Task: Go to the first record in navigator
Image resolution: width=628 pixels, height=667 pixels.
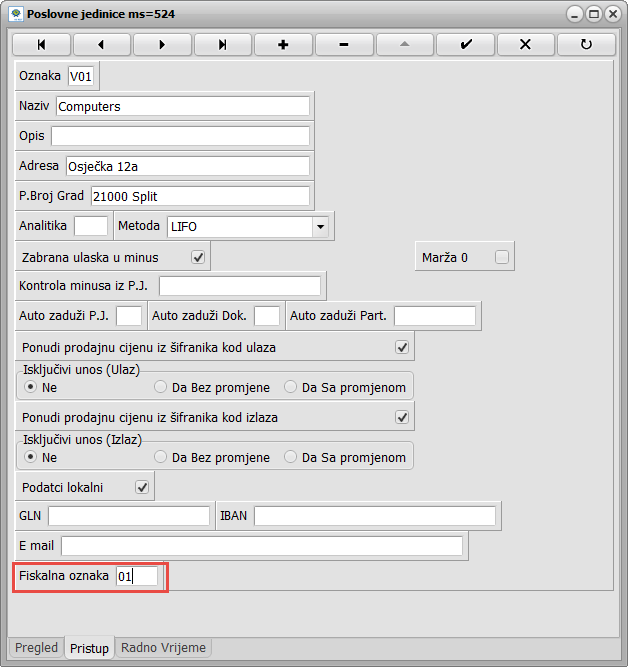Action: [41, 45]
